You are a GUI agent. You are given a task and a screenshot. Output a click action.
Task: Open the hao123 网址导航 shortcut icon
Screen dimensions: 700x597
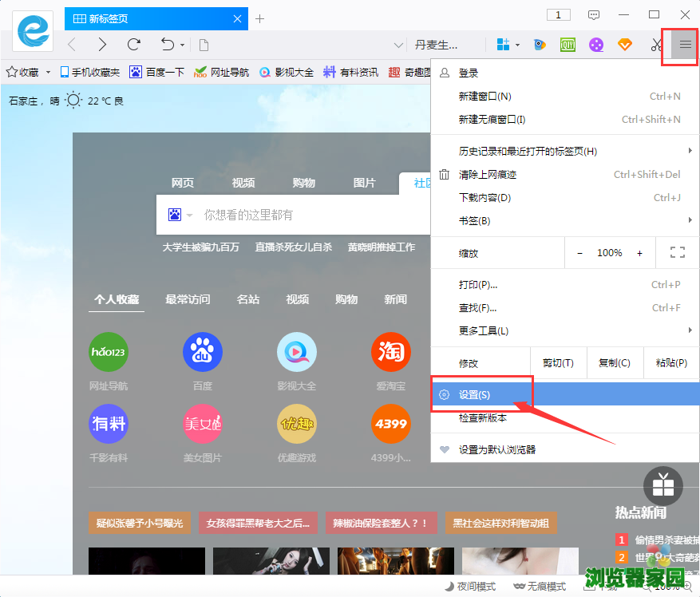pos(109,351)
